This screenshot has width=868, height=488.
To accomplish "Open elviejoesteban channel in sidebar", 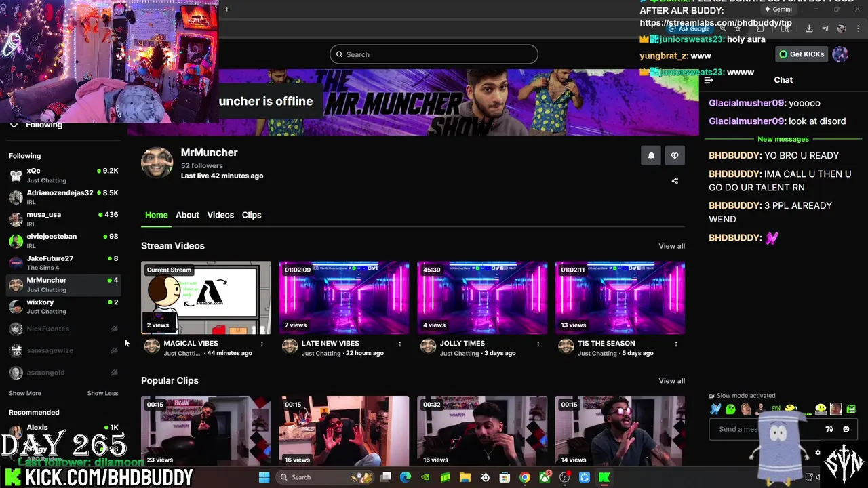I will coord(63,241).
